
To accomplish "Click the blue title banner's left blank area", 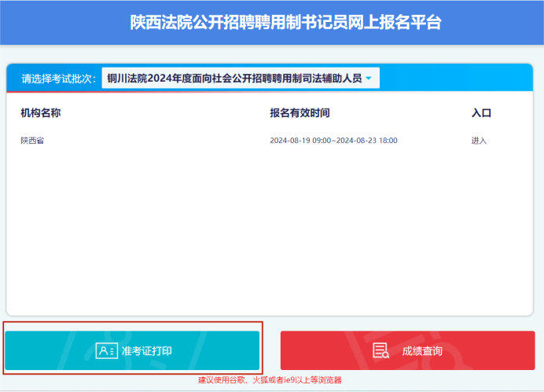I will (x=63, y=22).
